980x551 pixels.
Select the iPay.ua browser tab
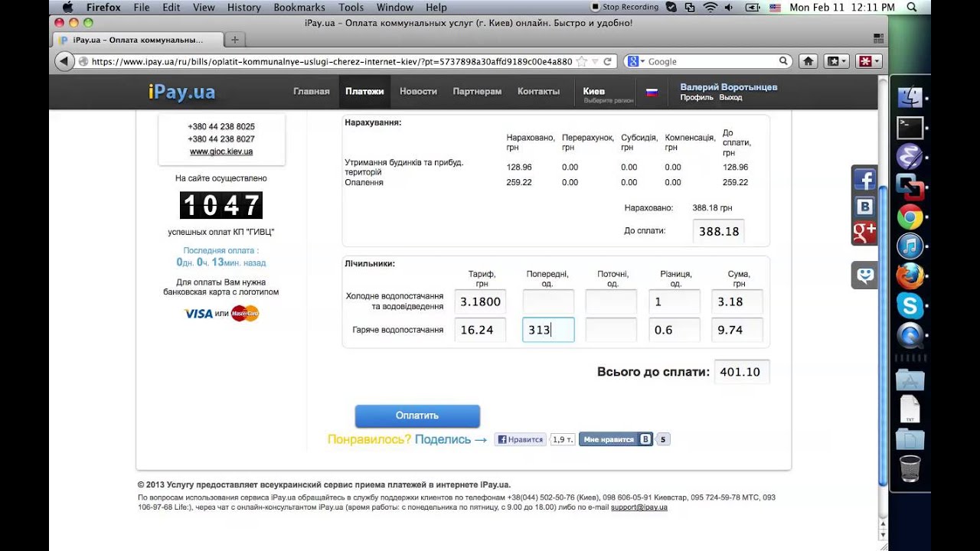[x=136, y=40]
